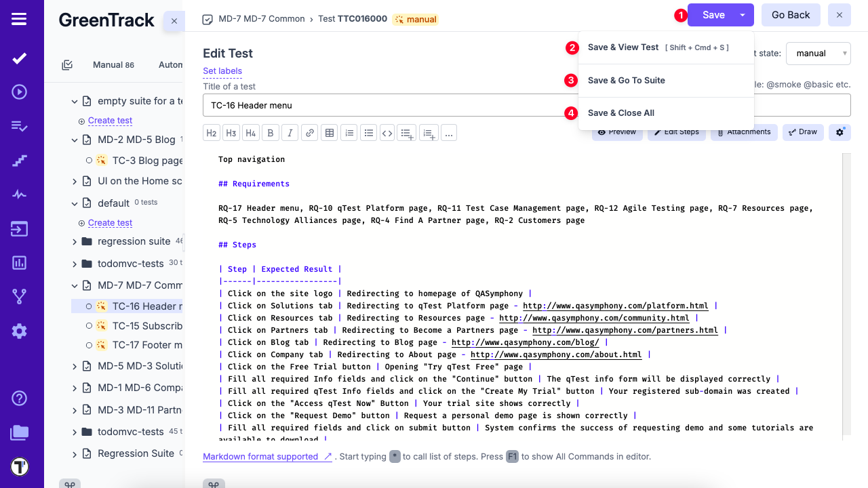Click the Go Back button
868x488 pixels.
(791, 15)
